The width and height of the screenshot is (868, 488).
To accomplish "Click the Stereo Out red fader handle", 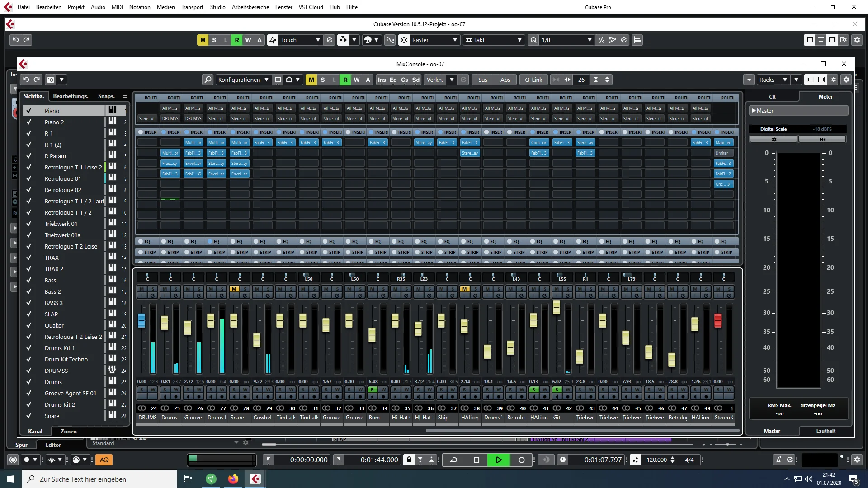I will click(x=718, y=320).
